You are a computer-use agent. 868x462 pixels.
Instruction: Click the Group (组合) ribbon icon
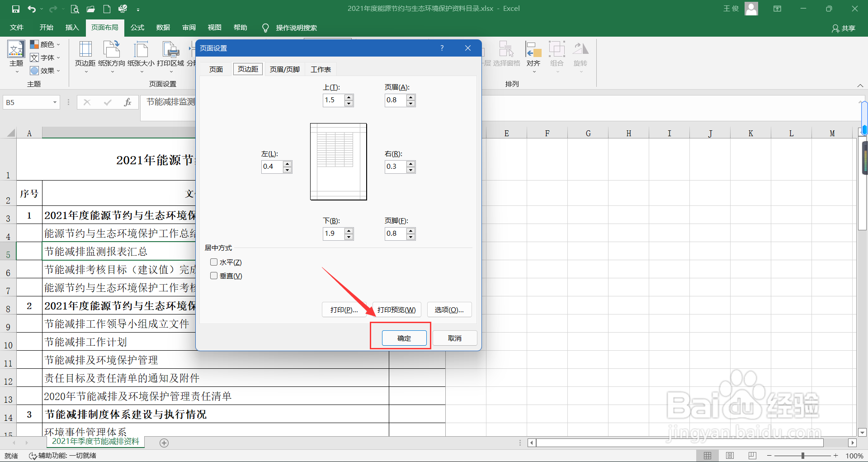point(557,49)
